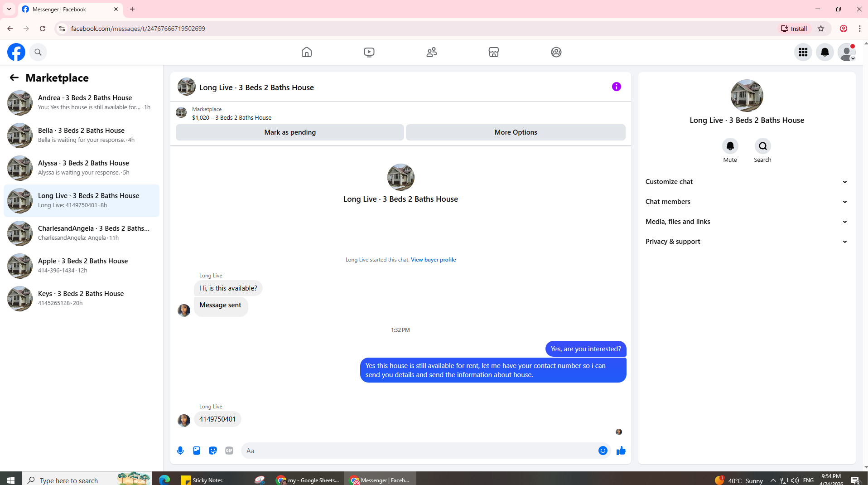The height and width of the screenshot is (485, 868).
Task: Click the Long Live chat header name
Action: [256, 87]
